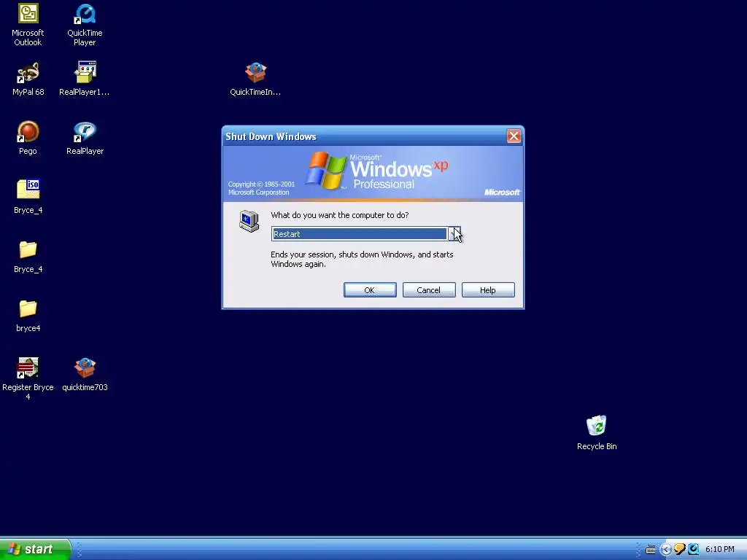
Task: Open the shutdown action dropdown arrow
Action: tap(454, 234)
